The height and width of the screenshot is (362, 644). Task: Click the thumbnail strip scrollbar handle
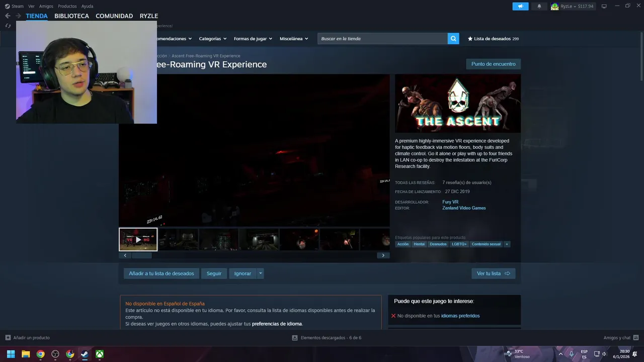141,255
